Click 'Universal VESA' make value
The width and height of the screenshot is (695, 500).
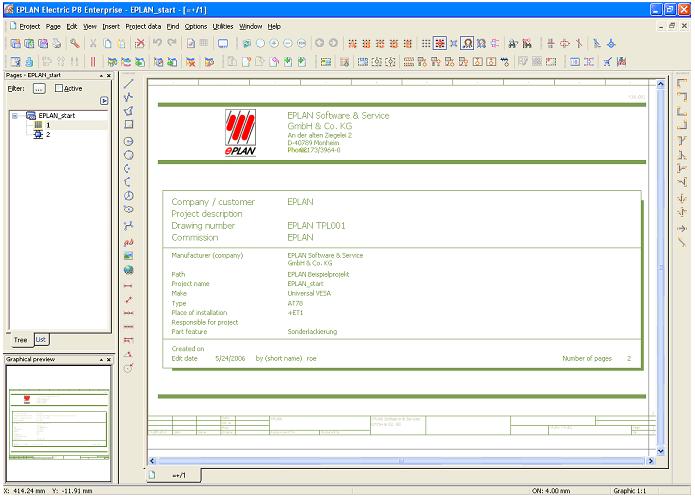(309, 293)
